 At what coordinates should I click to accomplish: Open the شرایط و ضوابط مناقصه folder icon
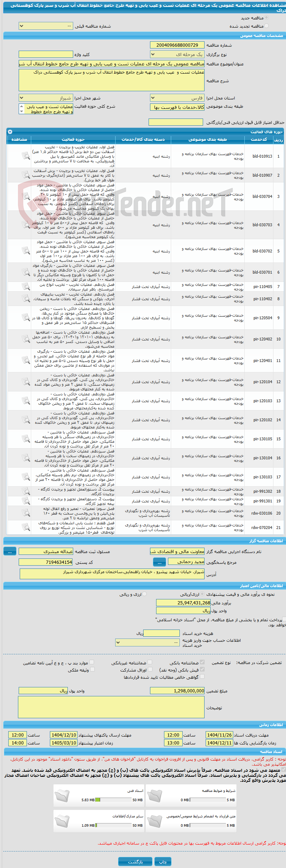click(155, 795)
